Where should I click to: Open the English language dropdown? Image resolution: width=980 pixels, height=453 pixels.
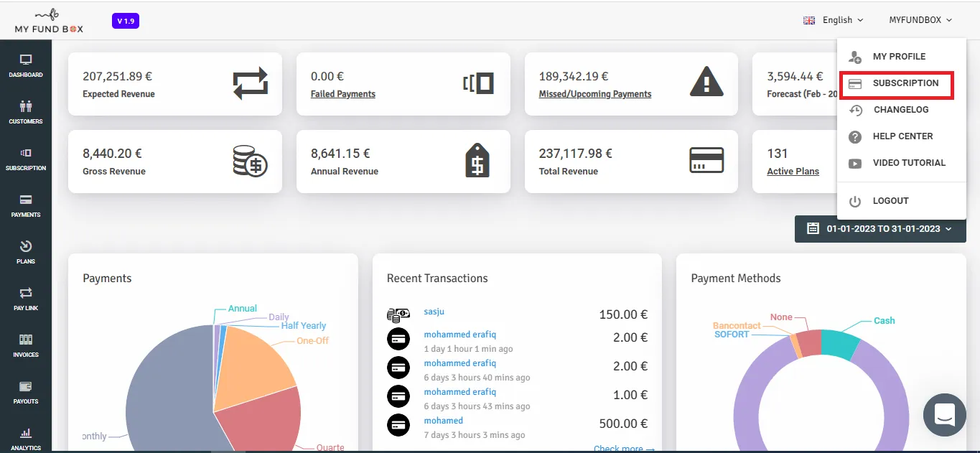834,20
